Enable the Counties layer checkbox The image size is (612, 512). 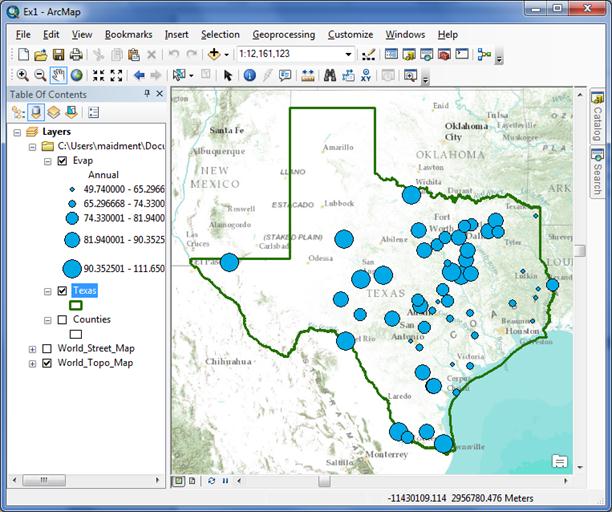coord(63,320)
